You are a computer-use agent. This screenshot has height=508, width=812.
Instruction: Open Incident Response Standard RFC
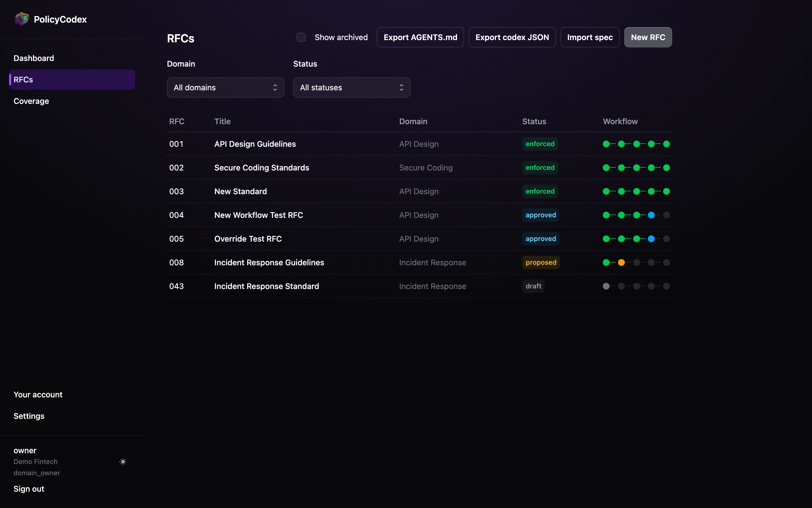[x=267, y=286]
